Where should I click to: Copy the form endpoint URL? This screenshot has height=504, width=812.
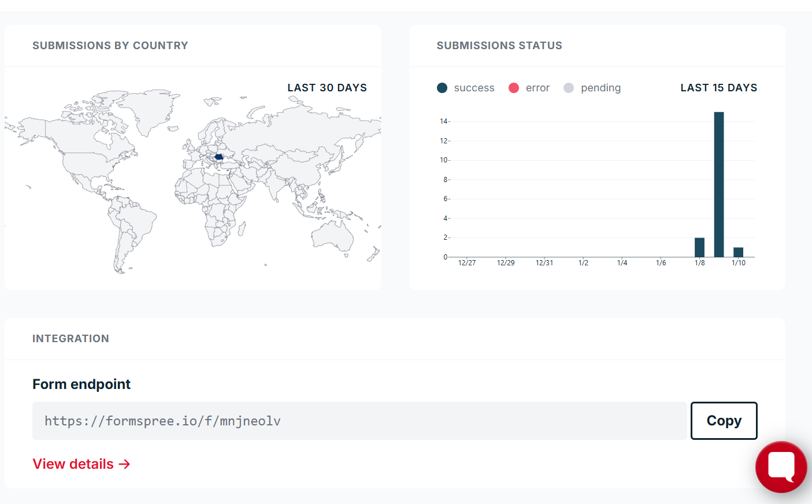click(724, 421)
